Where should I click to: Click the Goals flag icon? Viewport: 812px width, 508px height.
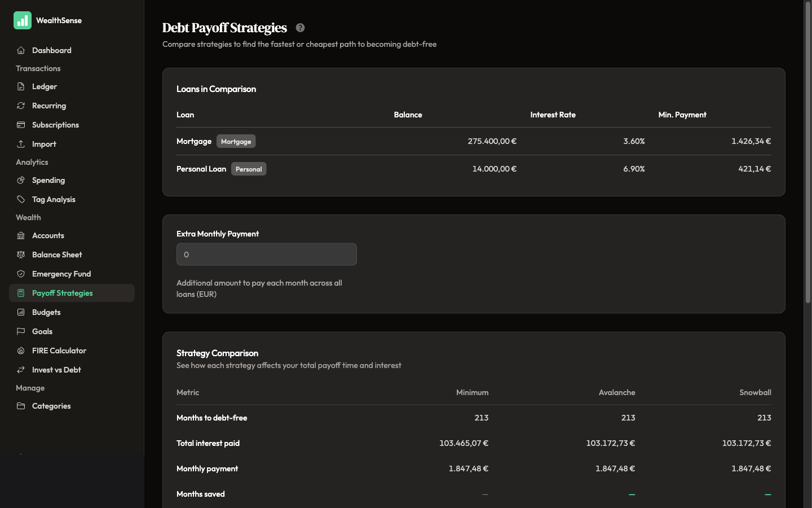pos(21,331)
